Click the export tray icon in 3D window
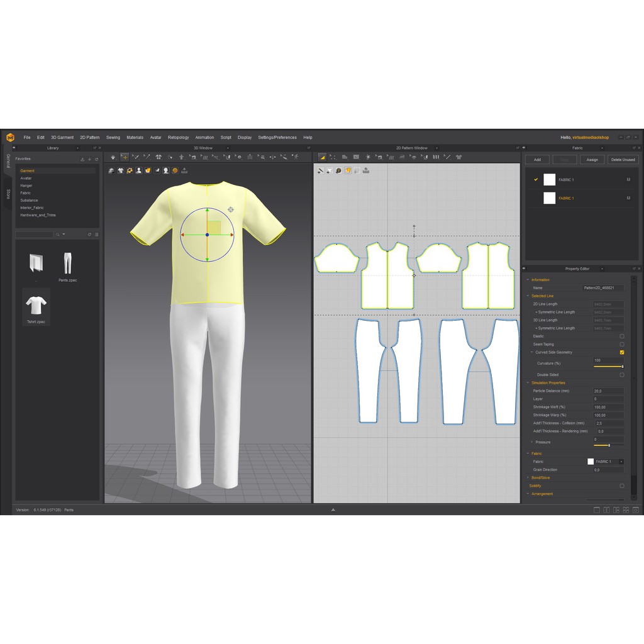644x644 pixels. pyautogui.click(x=184, y=170)
